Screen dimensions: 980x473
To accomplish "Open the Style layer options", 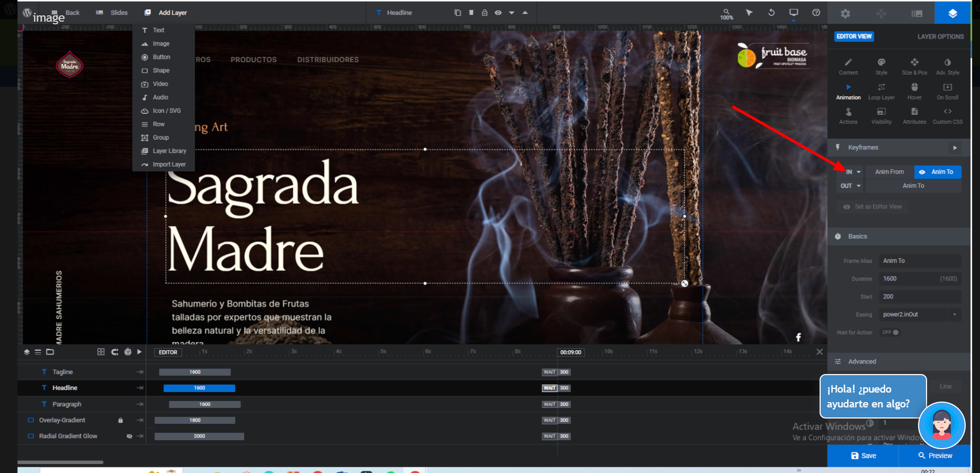I will tap(882, 67).
